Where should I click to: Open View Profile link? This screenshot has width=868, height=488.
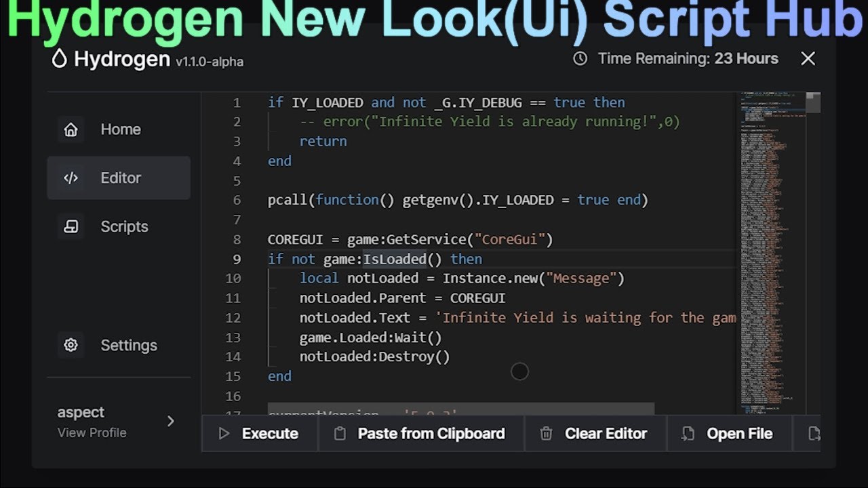point(92,432)
